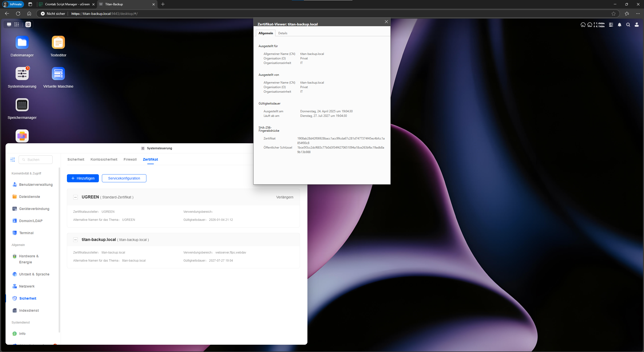Screen dimensions: 644x352
Task: Select Sicherheit in the sidebar
Action: [x=24, y=298]
